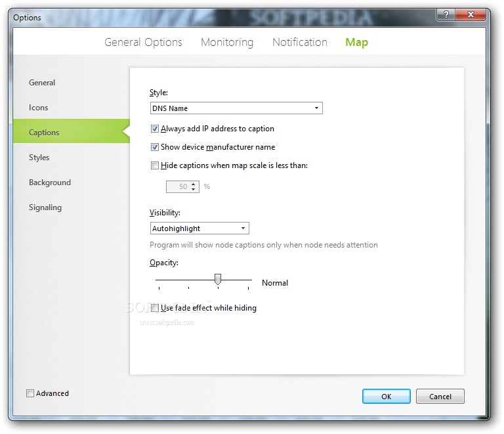504x434 pixels.
Task: Close the Options dialog window
Action: pos(471,14)
